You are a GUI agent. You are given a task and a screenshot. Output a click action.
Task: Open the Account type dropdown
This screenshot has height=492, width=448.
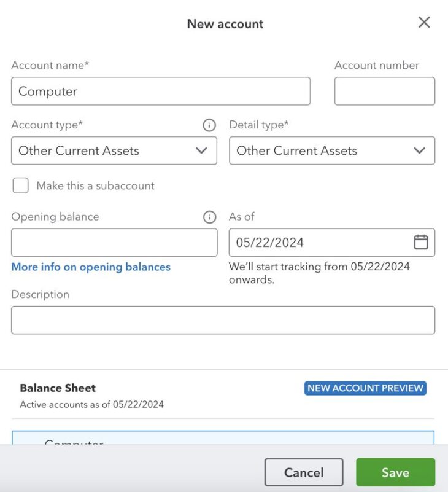click(114, 150)
